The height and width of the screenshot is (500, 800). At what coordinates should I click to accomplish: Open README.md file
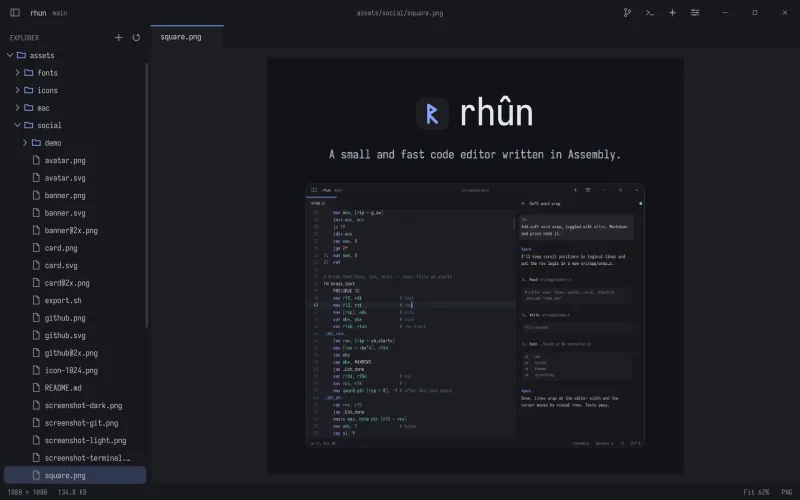74,388
